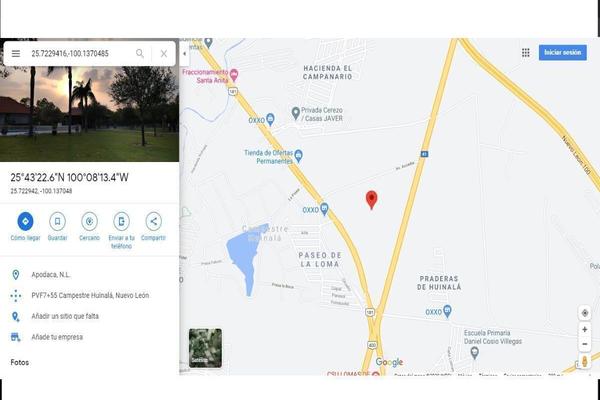Click Añadir un sitio que falta
This screenshot has height=400, width=600.
click(65, 316)
